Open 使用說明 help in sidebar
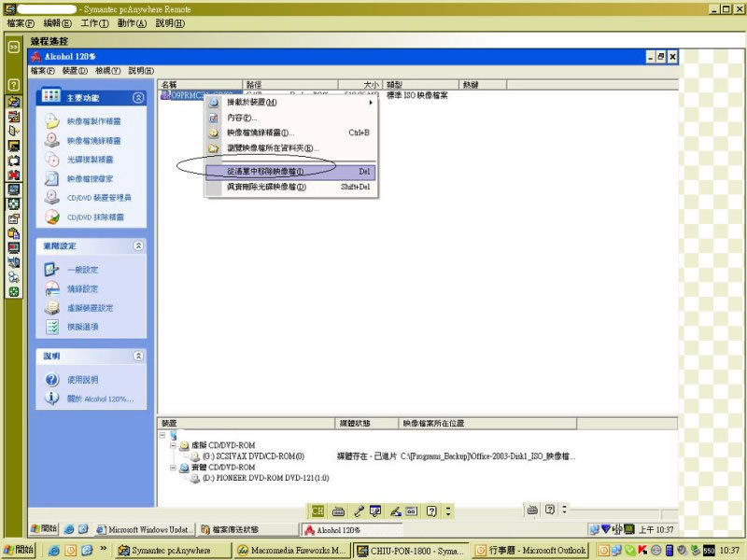The width and height of the screenshot is (747, 560). 82,380
